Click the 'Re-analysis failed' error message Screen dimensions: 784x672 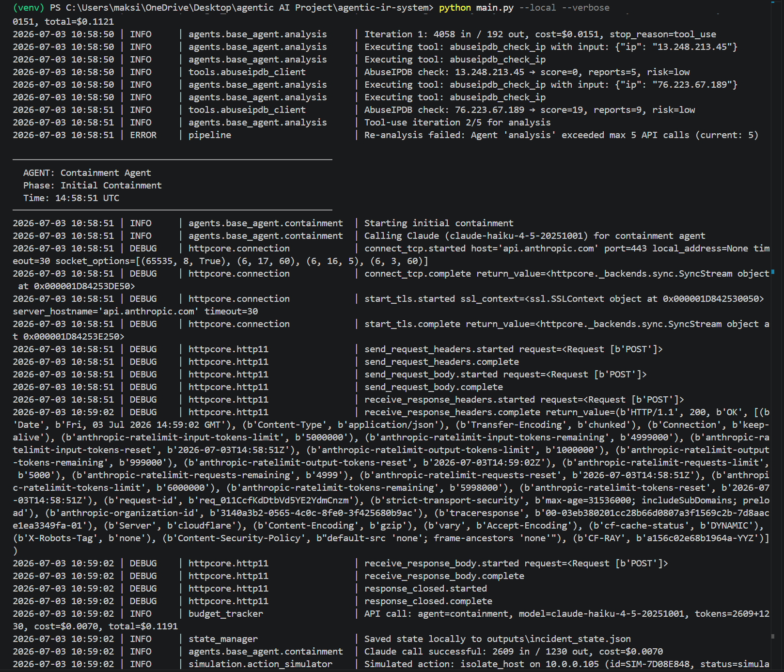(562, 135)
